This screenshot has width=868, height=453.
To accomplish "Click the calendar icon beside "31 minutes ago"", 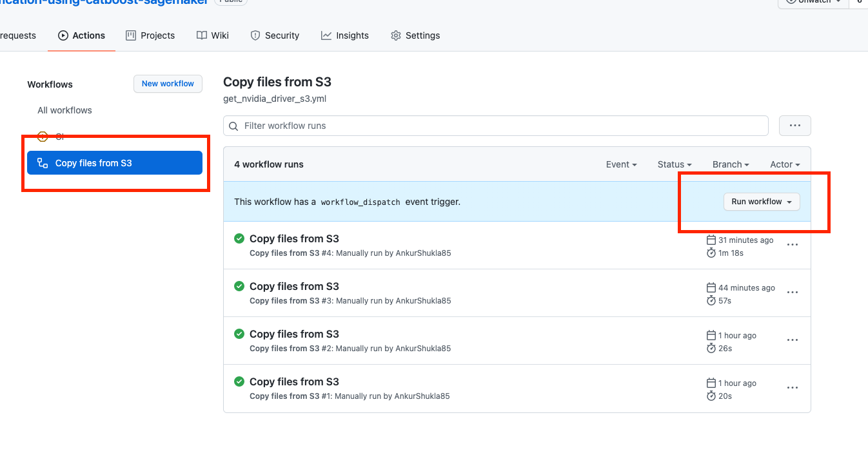I will (x=711, y=240).
